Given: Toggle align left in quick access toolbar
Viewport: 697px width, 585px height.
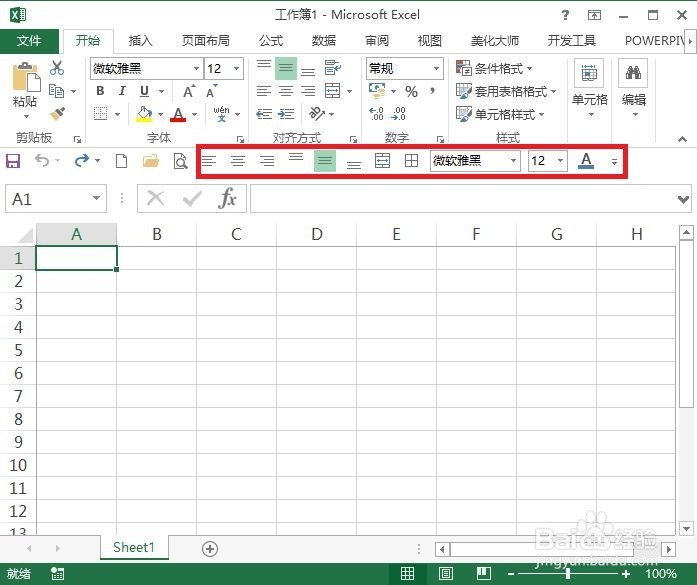Looking at the screenshot, I should tap(209, 161).
